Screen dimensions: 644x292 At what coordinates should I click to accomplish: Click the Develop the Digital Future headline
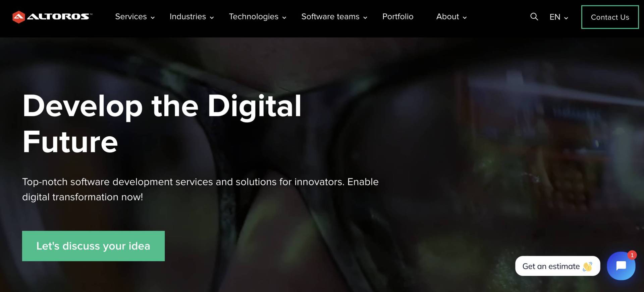click(162, 124)
